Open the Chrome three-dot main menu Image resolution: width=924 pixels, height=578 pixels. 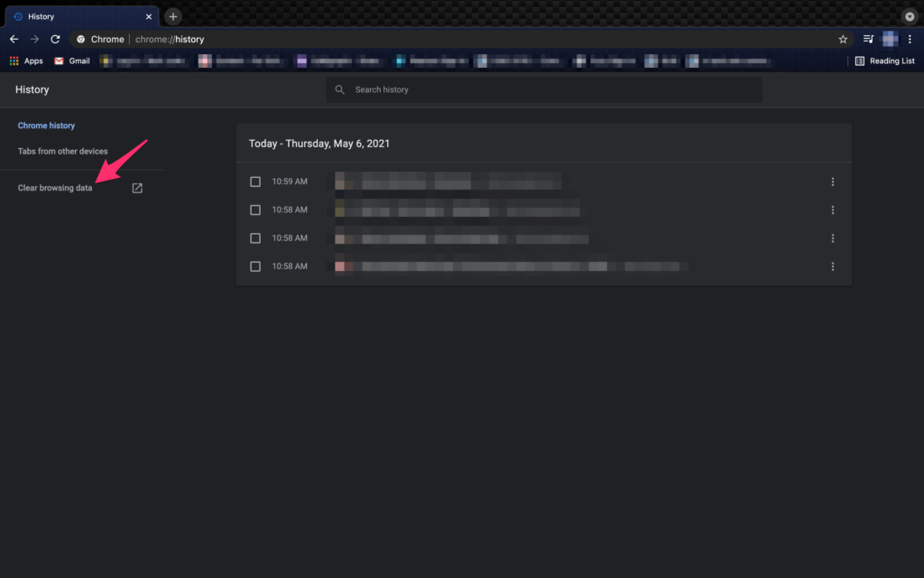[910, 39]
